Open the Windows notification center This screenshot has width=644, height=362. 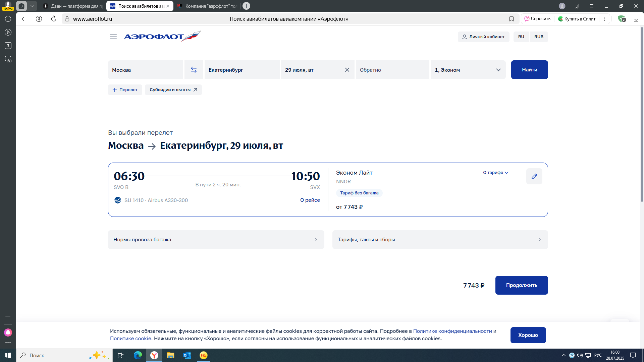pos(633,355)
